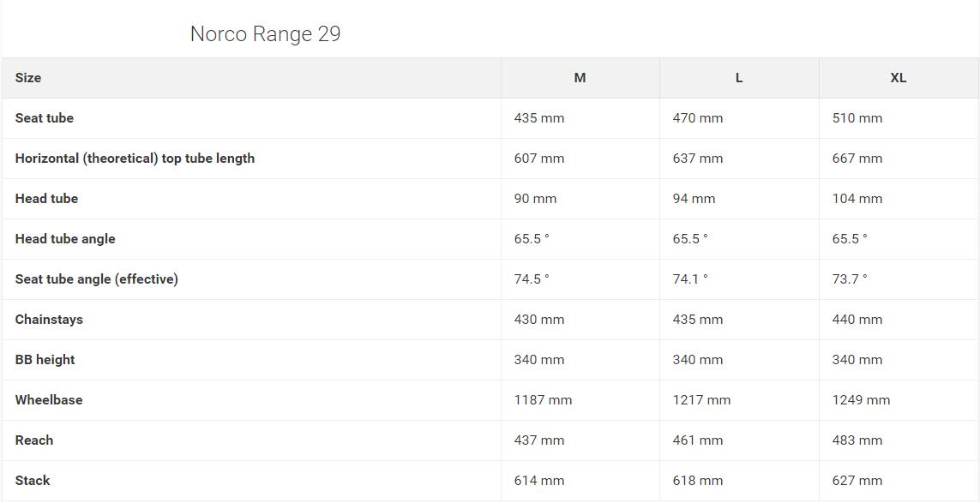
Task: Click the 1249 mm wheelbase value
Action: 861,400
